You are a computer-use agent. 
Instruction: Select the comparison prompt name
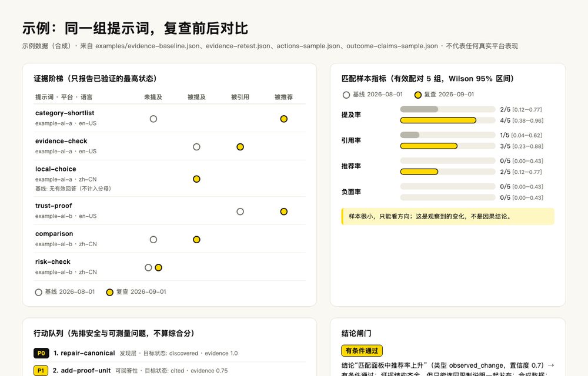click(x=54, y=234)
